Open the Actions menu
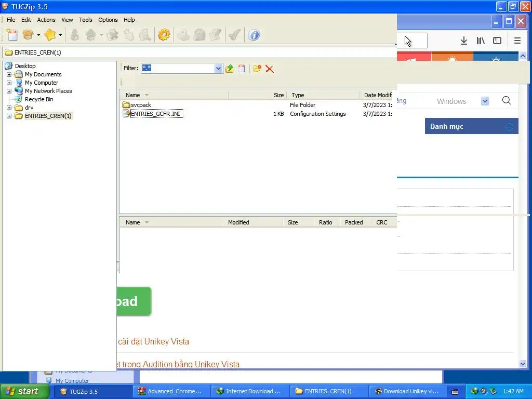 click(46, 20)
